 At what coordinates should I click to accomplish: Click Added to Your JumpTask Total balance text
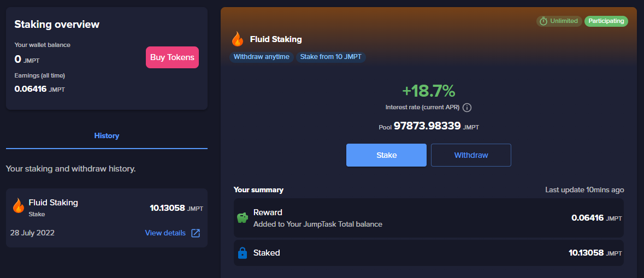point(318,224)
